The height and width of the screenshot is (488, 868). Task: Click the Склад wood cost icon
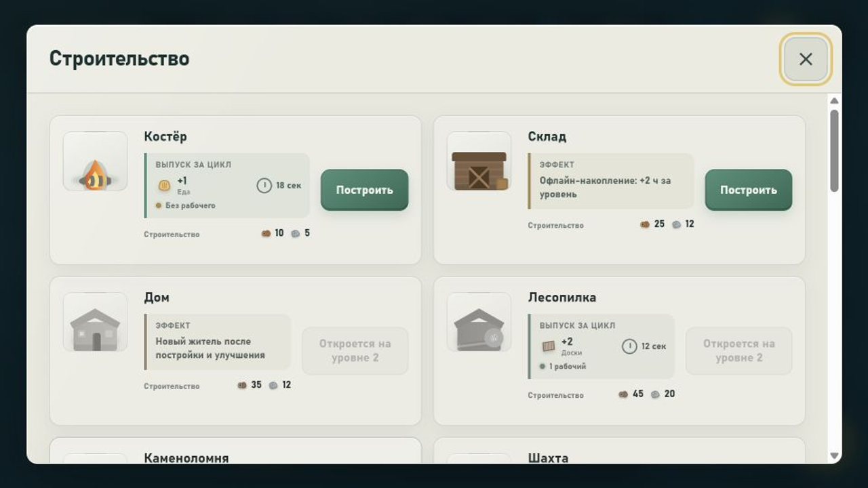[x=645, y=224]
